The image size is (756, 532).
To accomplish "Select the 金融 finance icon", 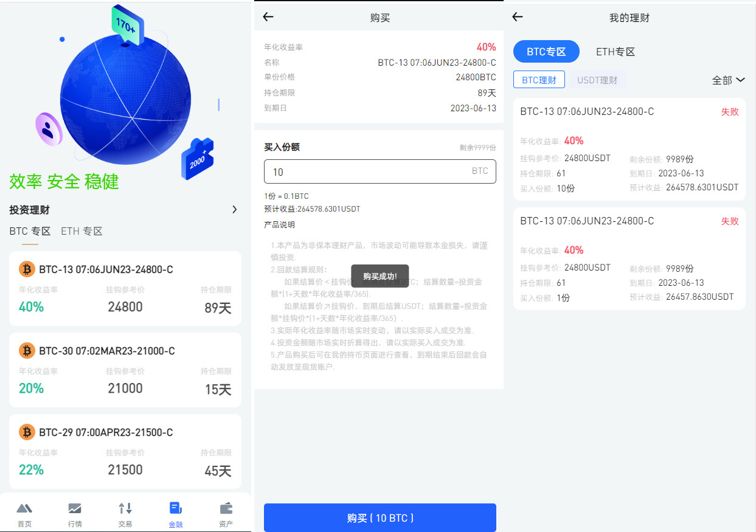I will coord(175,508).
